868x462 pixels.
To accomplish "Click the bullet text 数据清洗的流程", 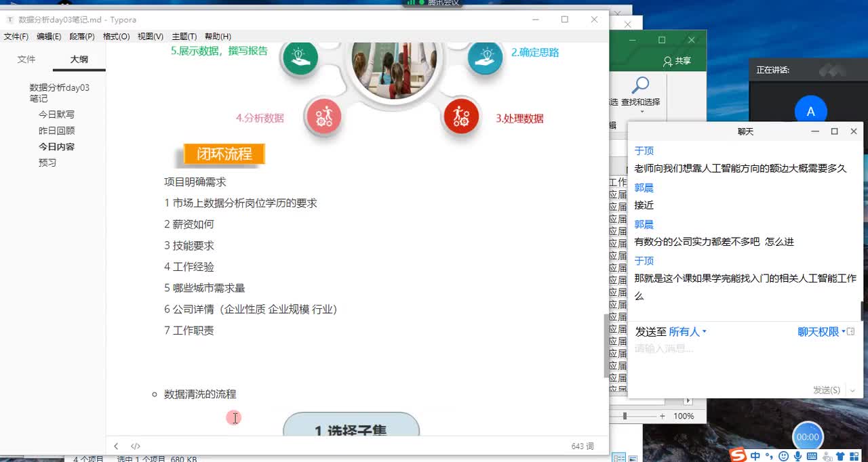I will pyautogui.click(x=200, y=394).
